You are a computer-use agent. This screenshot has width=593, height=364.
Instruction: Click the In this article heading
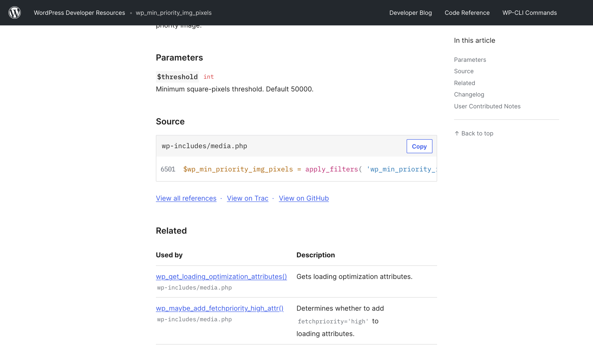474,40
